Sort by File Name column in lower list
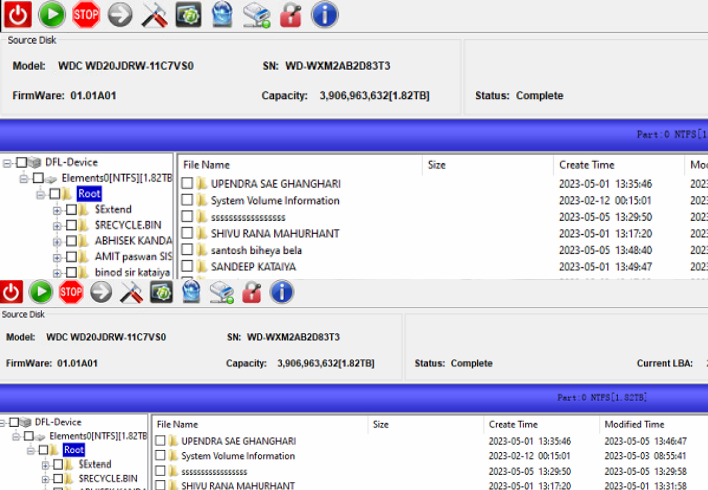The image size is (708, 490). pyautogui.click(x=260, y=425)
